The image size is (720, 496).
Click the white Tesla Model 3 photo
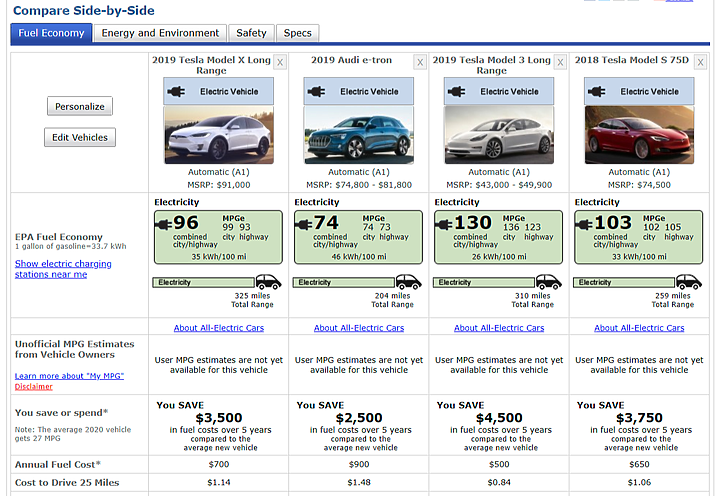499,135
